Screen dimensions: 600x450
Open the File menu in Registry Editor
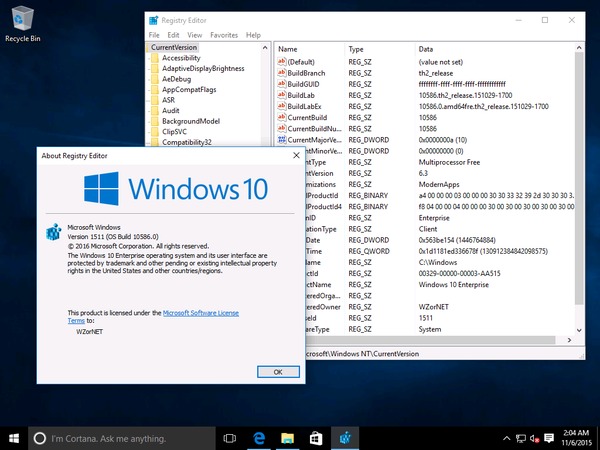[x=154, y=35]
